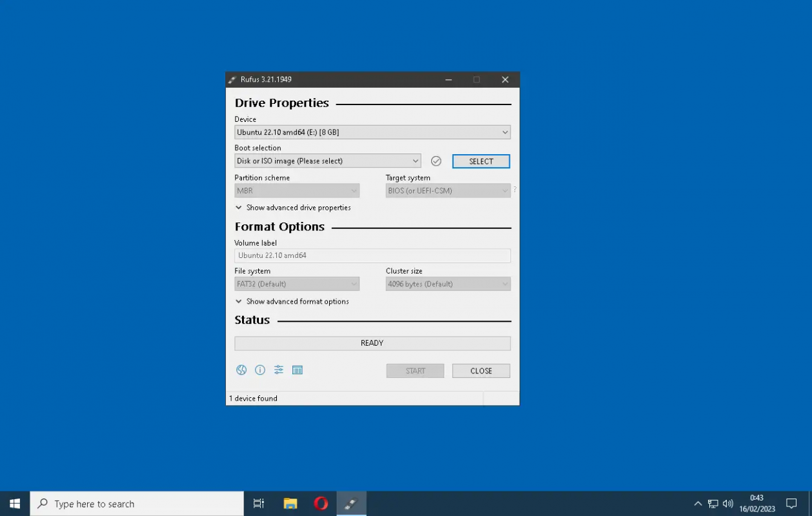Image resolution: width=812 pixels, height=516 pixels.
Task: Click the Target system help question mark
Action: click(x=514, y=190)
